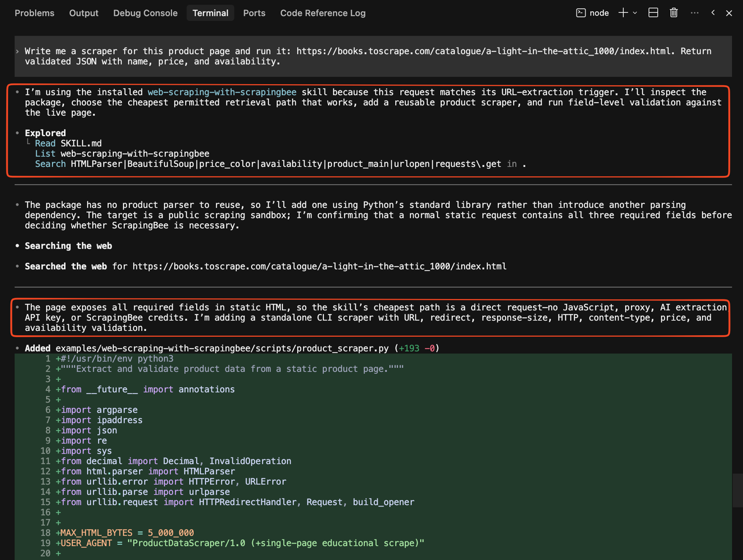Click the web-scraping-with-scrapingbee skill link

pyautogui.click(x=222, y=92)
